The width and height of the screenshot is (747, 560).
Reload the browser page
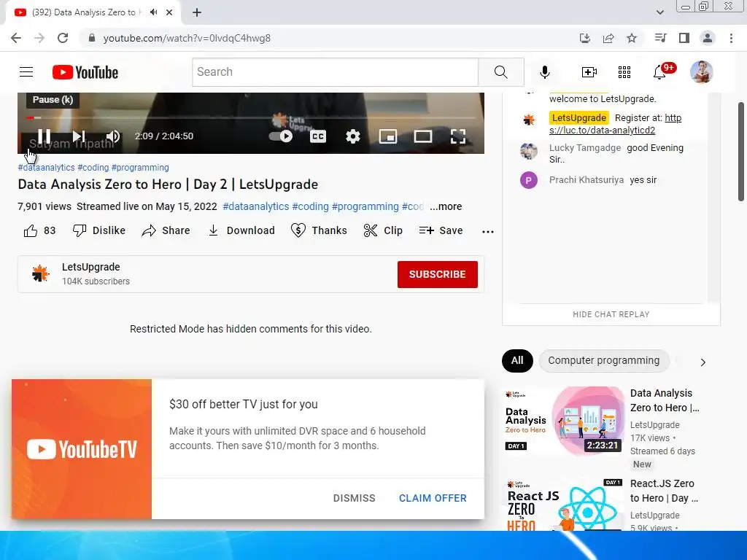click(63, 38)
